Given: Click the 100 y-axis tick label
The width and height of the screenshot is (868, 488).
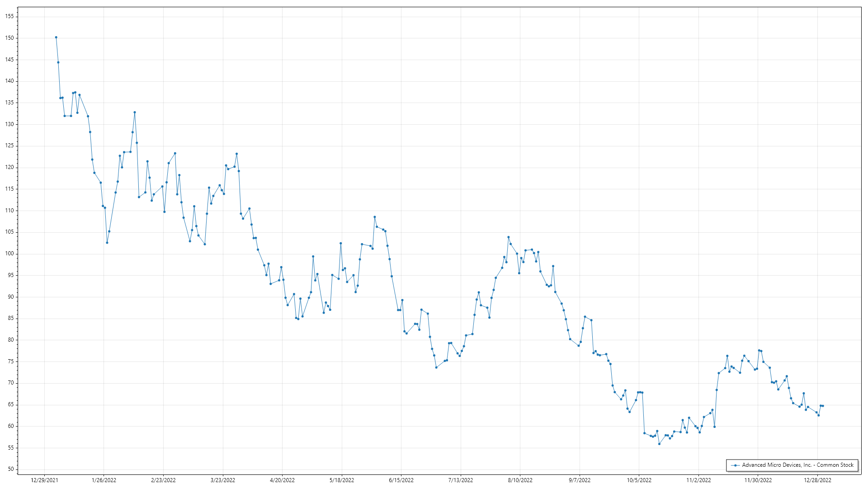Looking at the screenshot, I should click(10, 253).
